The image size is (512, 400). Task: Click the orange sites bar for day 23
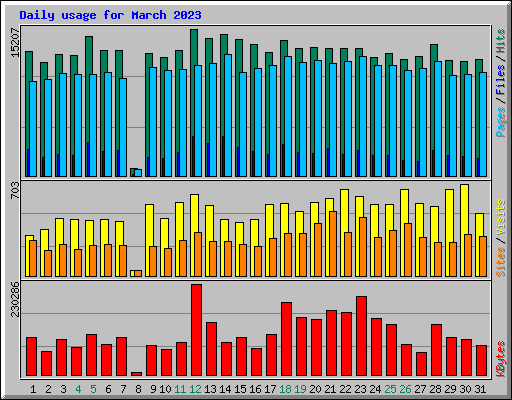coord(363,247)
